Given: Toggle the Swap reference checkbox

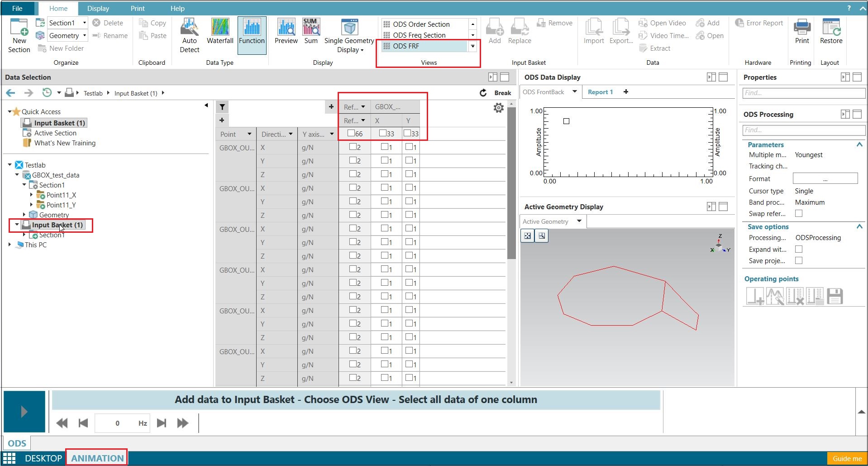Looking at the screenshot, I should tap(799, 213).
